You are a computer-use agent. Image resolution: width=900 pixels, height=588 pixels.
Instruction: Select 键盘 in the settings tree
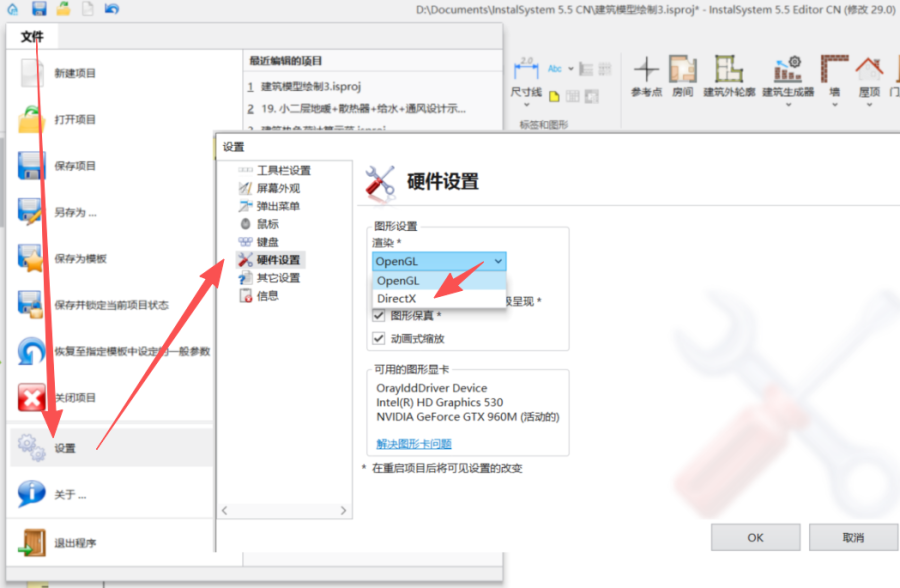pyautogui.click(x=267, y=242)
